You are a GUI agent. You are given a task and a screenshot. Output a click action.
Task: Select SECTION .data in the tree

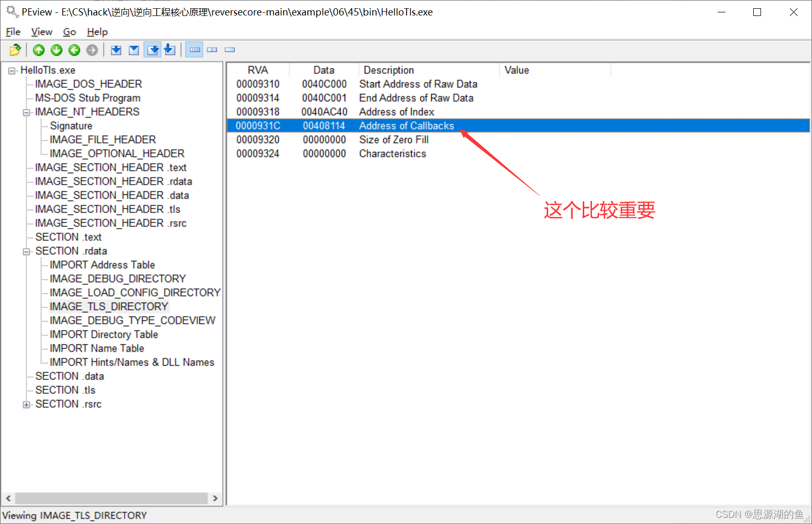[x=70, y=376]
